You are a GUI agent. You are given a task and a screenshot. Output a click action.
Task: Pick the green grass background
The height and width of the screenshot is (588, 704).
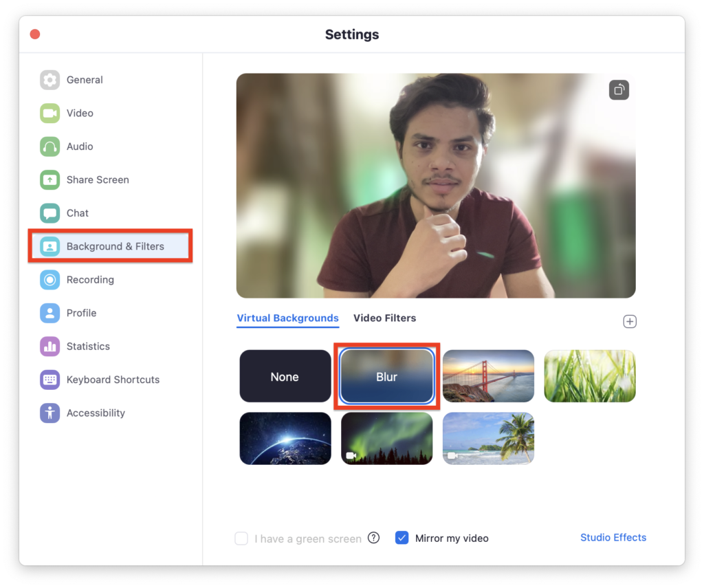[589, 376]
